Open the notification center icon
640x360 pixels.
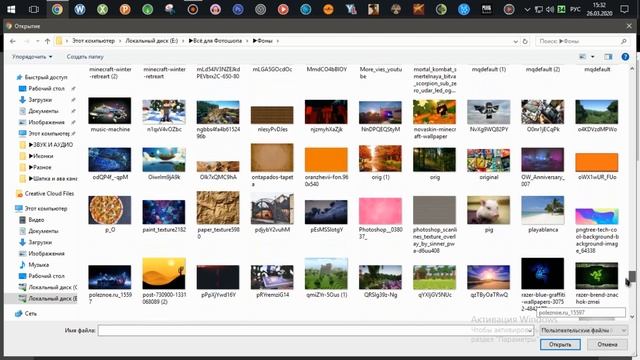click(624, 9)
